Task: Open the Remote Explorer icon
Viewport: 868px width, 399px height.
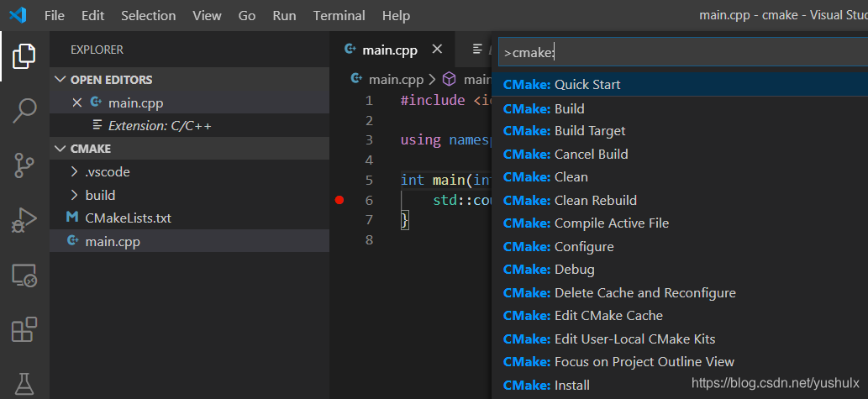Action: click(x=24, y=275)
